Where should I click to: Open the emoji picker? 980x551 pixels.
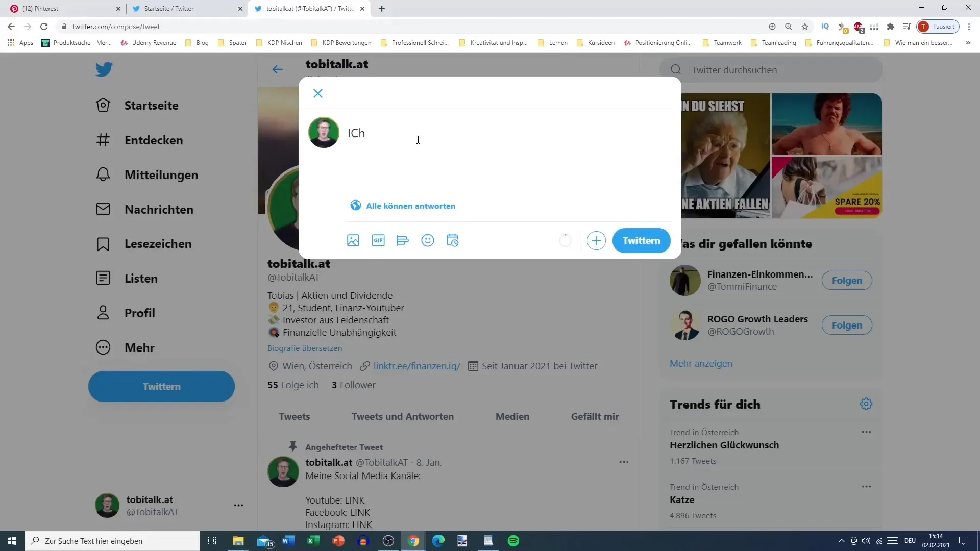click(x=428, y=240)
